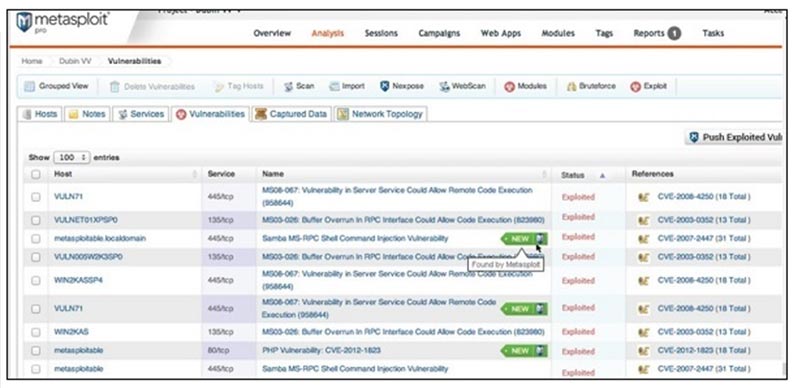The image size is (800, 388).
Task: Click the Modules toolbar icon
Action: click(509, 86)
